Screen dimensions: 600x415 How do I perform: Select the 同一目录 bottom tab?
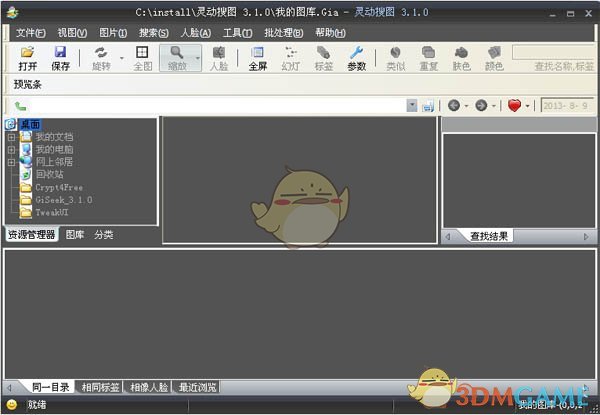tap(51, 387)
